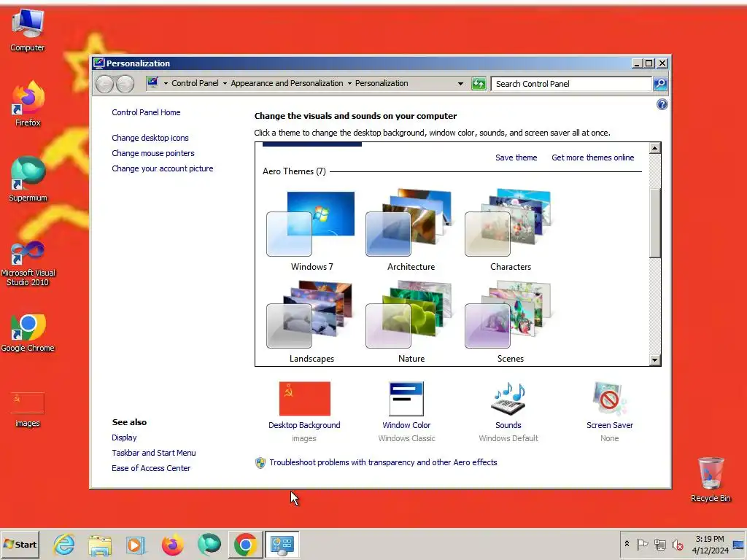Click the Firefox taskbar icon
Image resolution: width=747 pixels, height=560 pixels.
click(172, 545)
